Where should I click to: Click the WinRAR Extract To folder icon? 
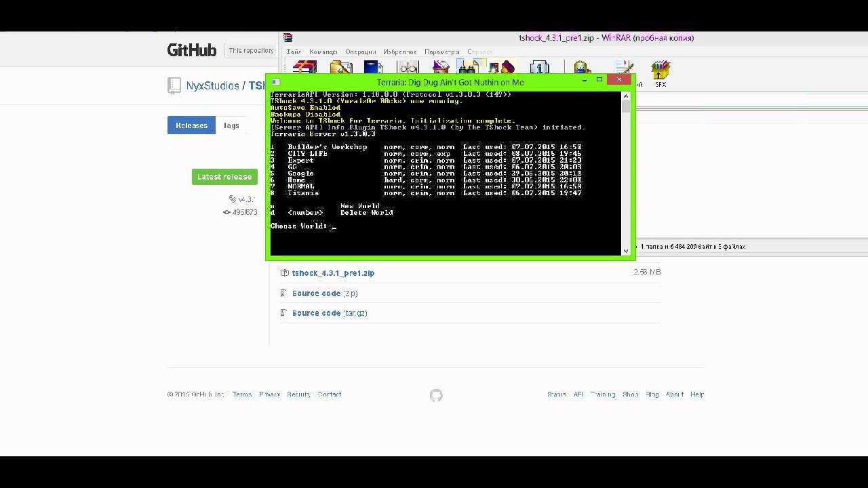[341, 68]
